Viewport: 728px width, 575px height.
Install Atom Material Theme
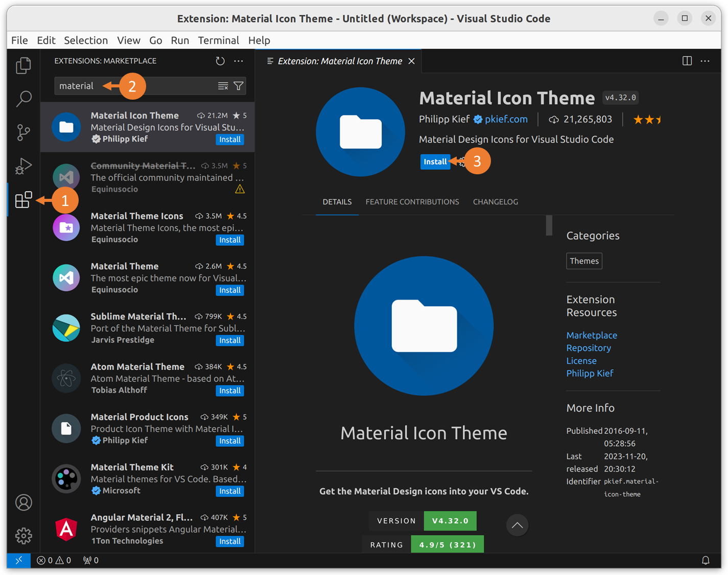(x=230, y=390)
